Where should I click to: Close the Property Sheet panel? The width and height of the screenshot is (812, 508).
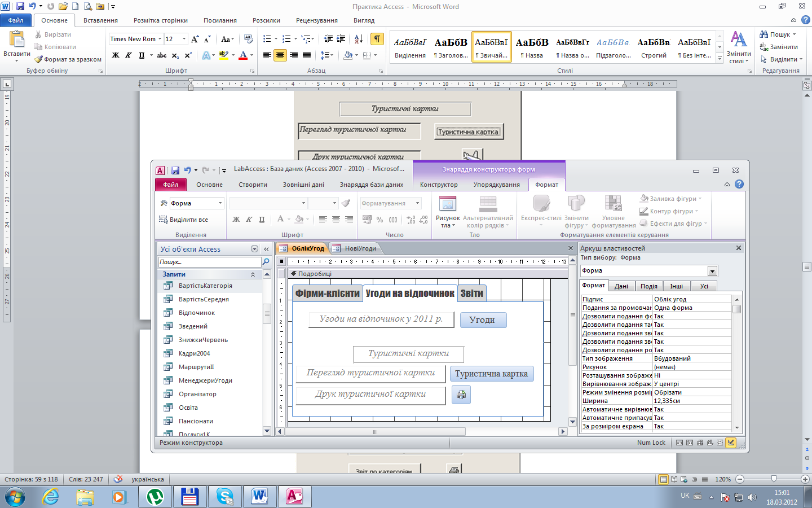tap(739, 248)
